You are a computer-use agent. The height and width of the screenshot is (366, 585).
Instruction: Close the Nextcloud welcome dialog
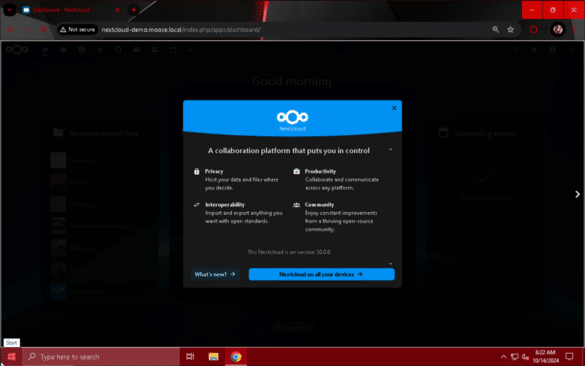pyautogui.click(x=394, y=108)
